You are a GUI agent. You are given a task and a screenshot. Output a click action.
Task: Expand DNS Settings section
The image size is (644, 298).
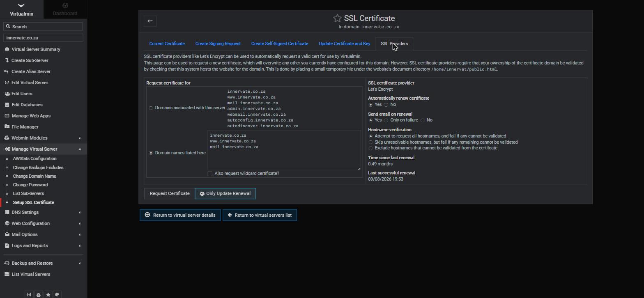click(43, 212)
